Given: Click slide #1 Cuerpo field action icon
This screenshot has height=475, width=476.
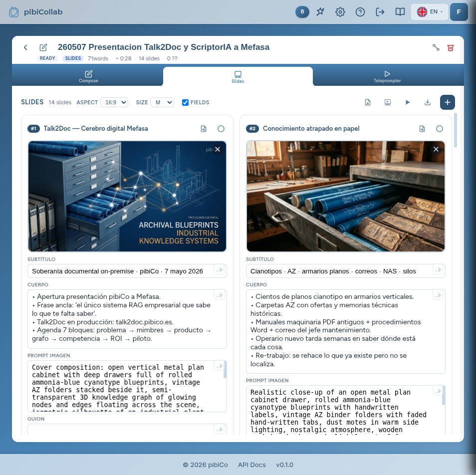Looking at the screenshot, I should pos(220,295).
